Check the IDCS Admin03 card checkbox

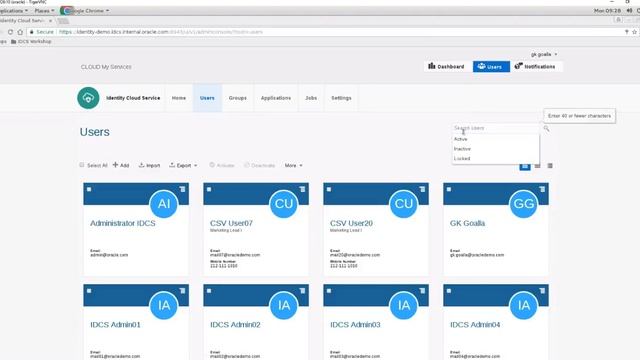[x=329, y=291]
